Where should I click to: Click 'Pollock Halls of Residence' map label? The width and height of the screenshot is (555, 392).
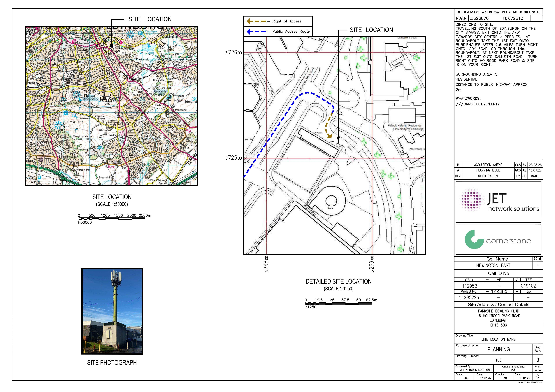point(404,125)
